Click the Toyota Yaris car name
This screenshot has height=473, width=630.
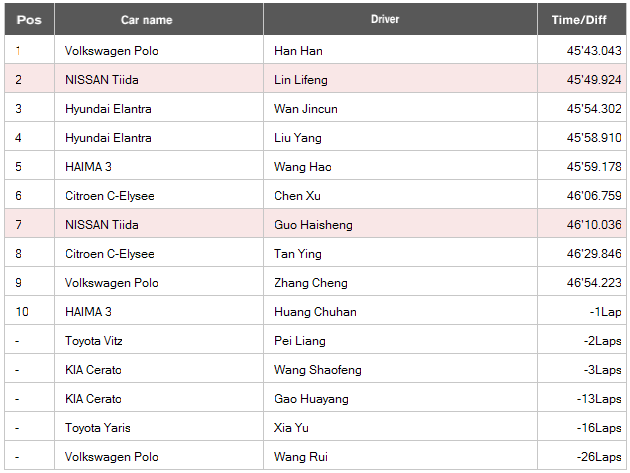point(98,428)
